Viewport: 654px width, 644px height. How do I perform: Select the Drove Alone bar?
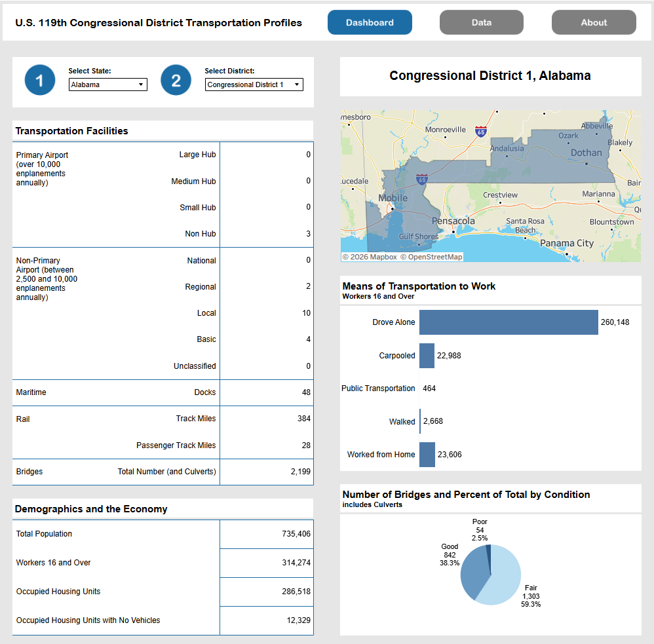click(x=509, y=322)
